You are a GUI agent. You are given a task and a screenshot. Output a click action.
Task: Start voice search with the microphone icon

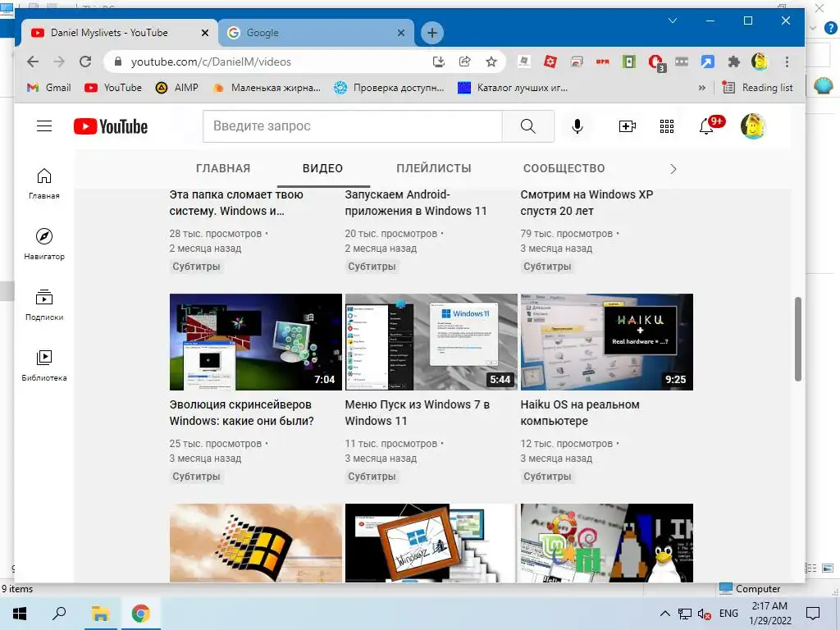click(577, 126)
